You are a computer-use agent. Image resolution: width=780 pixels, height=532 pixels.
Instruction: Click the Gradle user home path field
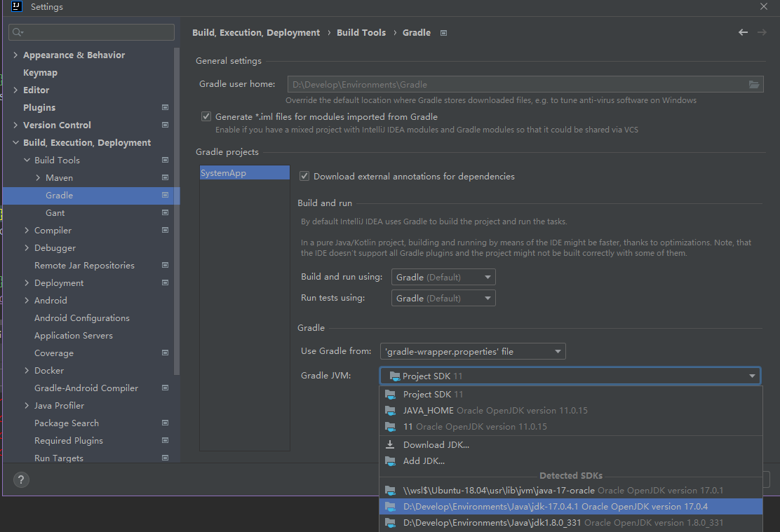pos(516,85)
